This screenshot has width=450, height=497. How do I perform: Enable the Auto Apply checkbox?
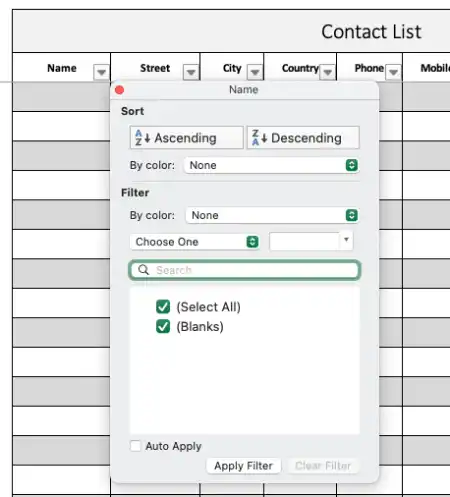click(135, 446)
